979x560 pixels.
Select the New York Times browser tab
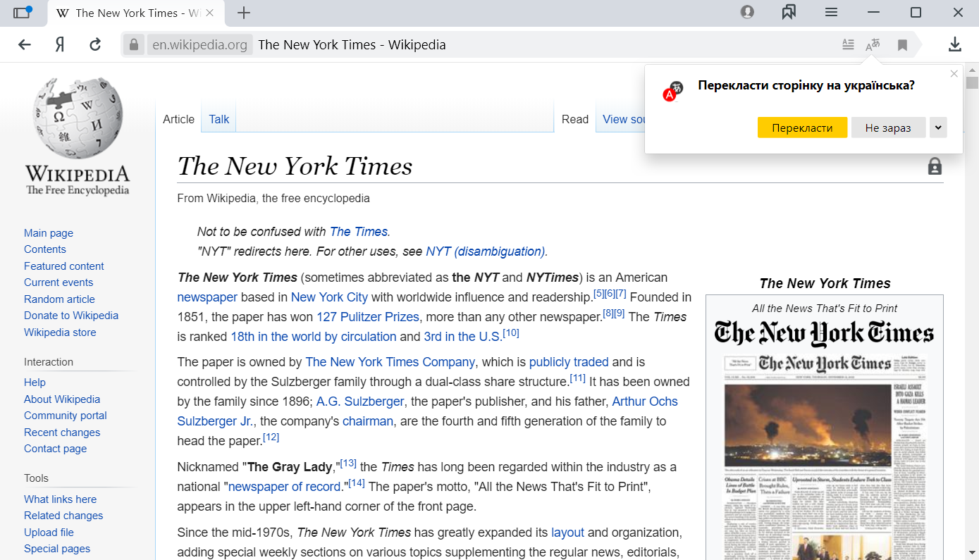137,13
